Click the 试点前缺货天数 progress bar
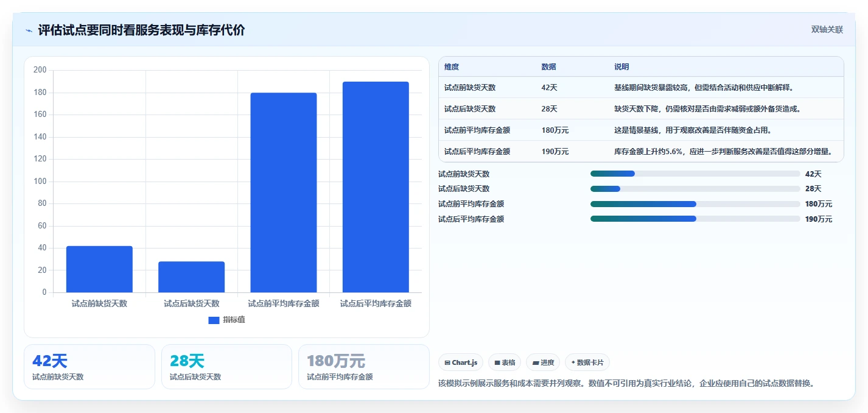 click(x=695, y=174)
